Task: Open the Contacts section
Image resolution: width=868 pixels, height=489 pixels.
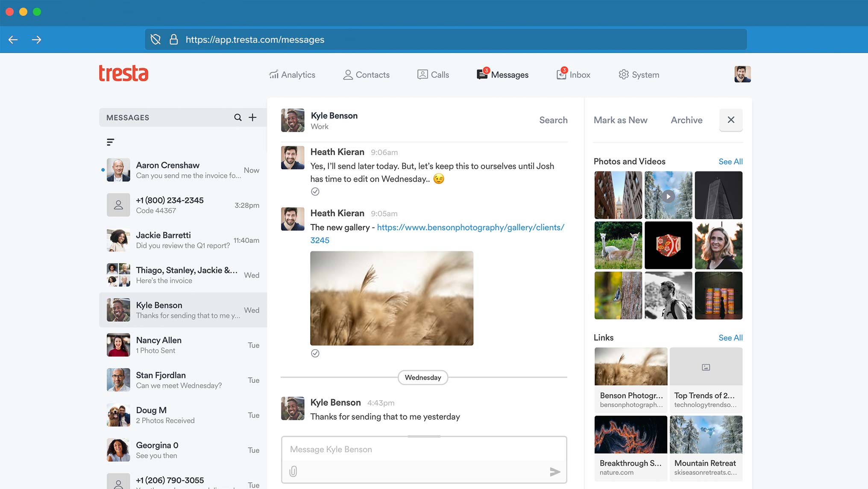Action: tap(366, 74)
